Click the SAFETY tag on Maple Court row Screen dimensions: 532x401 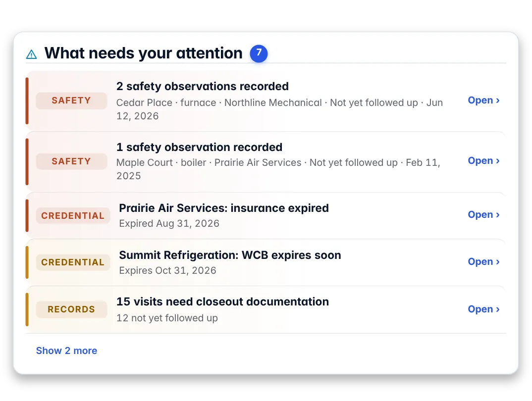click(71, 161)
